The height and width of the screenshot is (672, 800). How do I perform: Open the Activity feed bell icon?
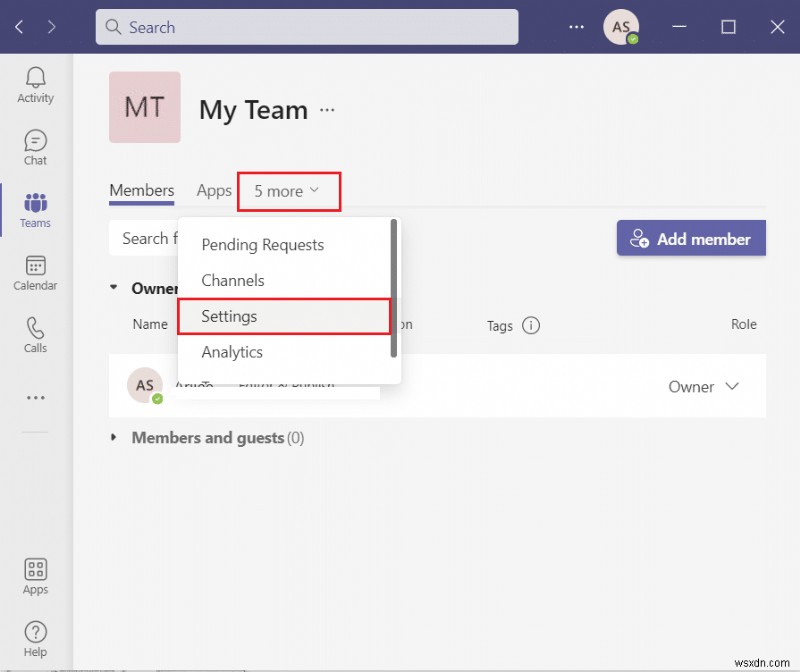pos(35,85)
